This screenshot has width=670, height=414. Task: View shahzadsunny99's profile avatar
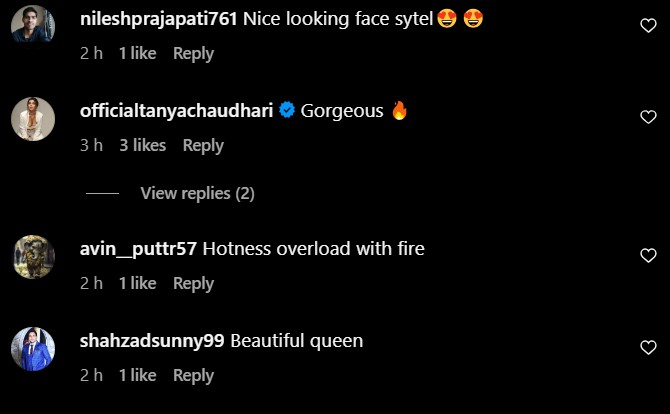32,349
